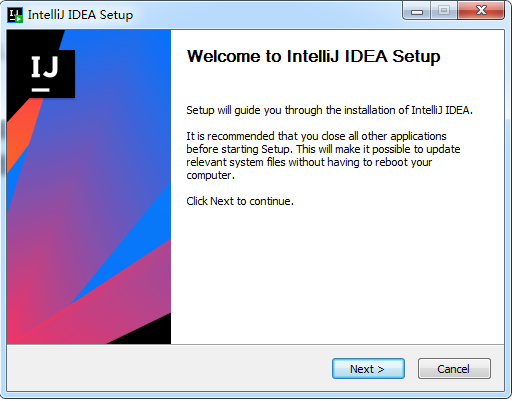Close the setup window with the red X
The width and height of the screenshot is (512, 401).
point(481,11)
